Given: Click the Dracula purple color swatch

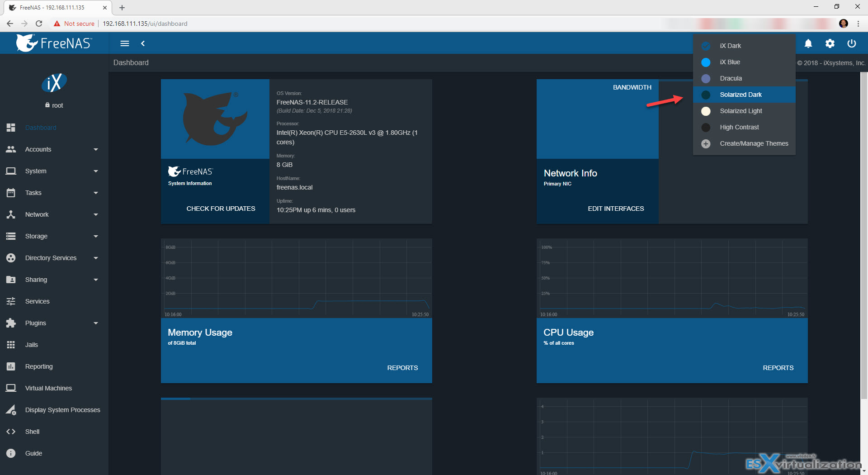Looking at the screenshot, I should (706, 79).
